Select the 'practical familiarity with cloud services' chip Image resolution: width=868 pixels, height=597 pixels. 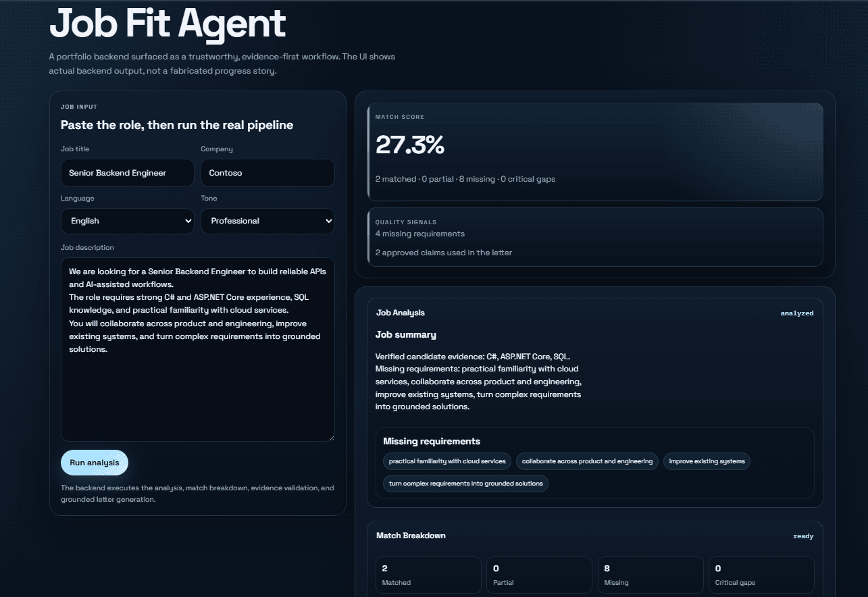pyautogui.click(x=447, y=461)
